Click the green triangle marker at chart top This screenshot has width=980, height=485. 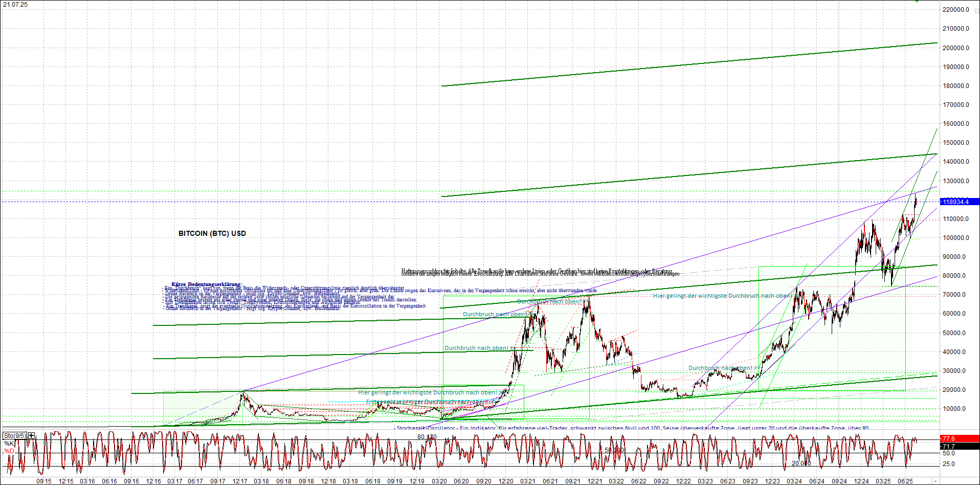point(917,1)
